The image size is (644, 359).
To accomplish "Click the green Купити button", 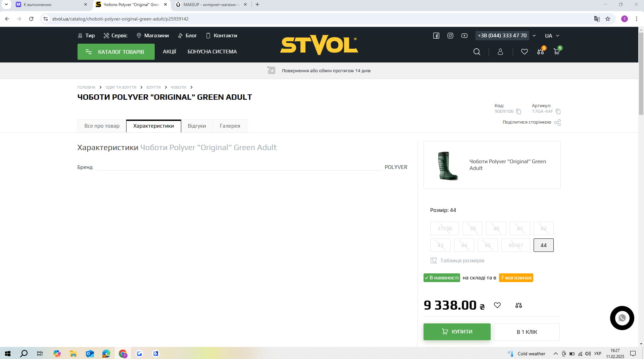I will point(457,332).
